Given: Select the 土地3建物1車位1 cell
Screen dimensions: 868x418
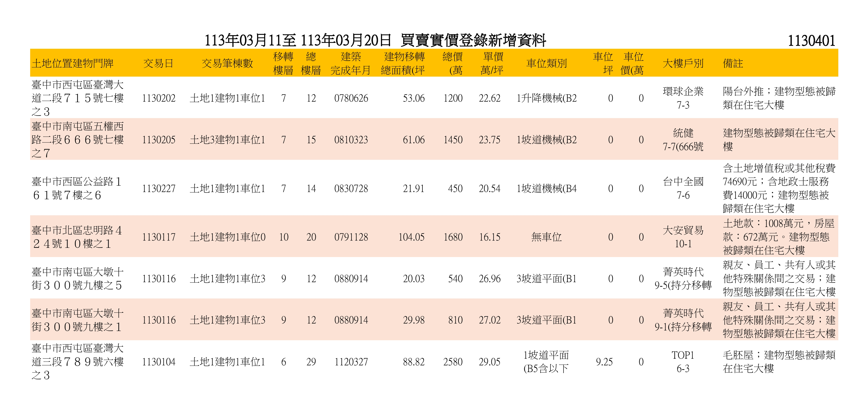Looking at the screenshot, I should click(227, 140).
